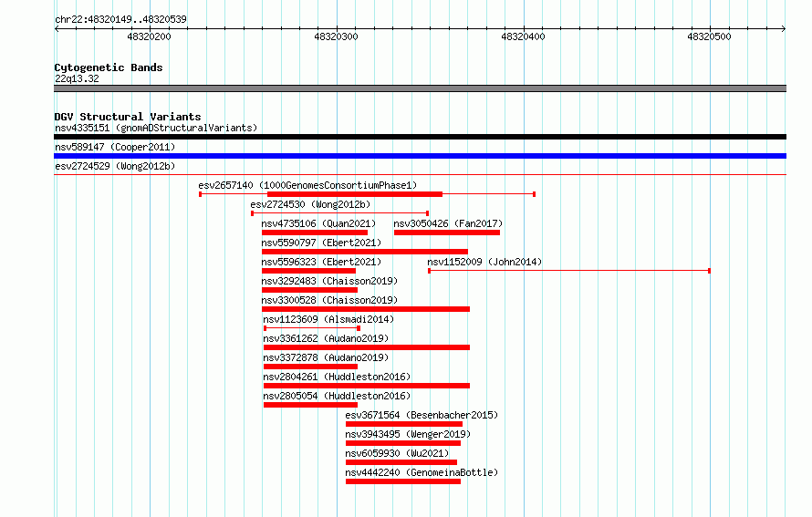
Task: Open the nsv2804261 Huddleston2016 label
Action: click(x=337, y=377)
